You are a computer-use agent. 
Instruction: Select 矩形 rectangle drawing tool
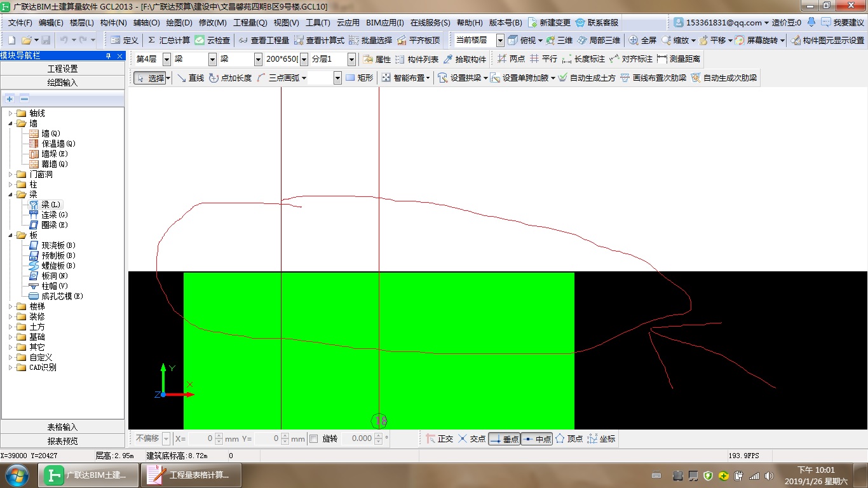[x=359, y=78]
